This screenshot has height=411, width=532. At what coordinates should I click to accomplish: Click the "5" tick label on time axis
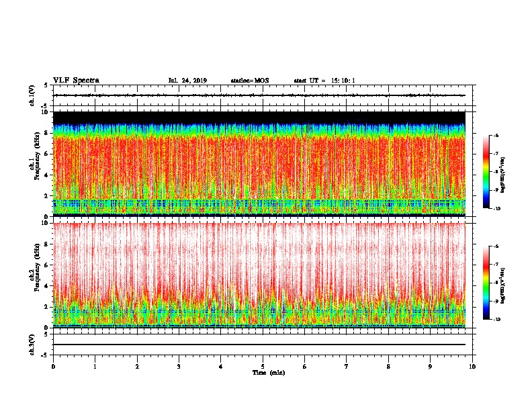(x=263, y=367)
